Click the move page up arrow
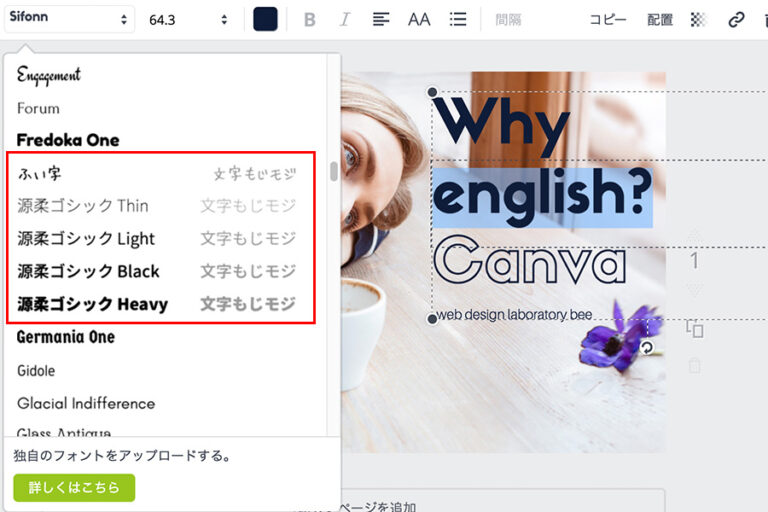The width and height of the screenshot is (768, 512). [695, 236]
